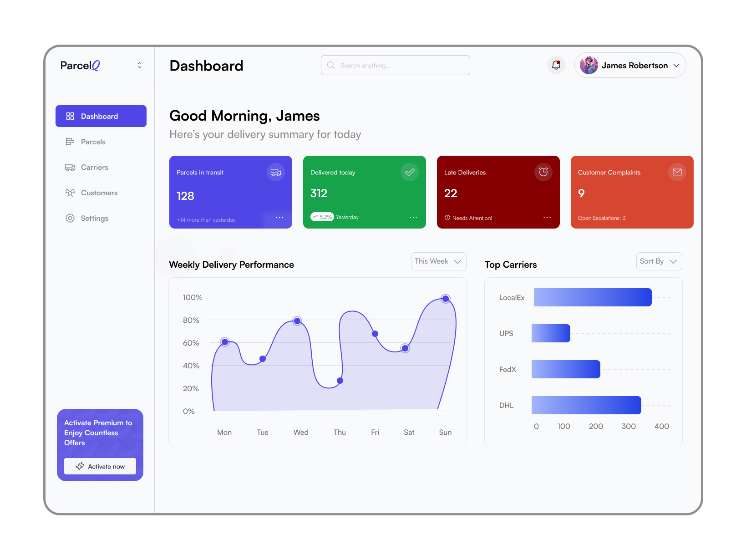Image resolution: width=746 pixels, height=560 pixels.
Task: Click the truck icon on Parcels in transit card
Action: (275, 172)
